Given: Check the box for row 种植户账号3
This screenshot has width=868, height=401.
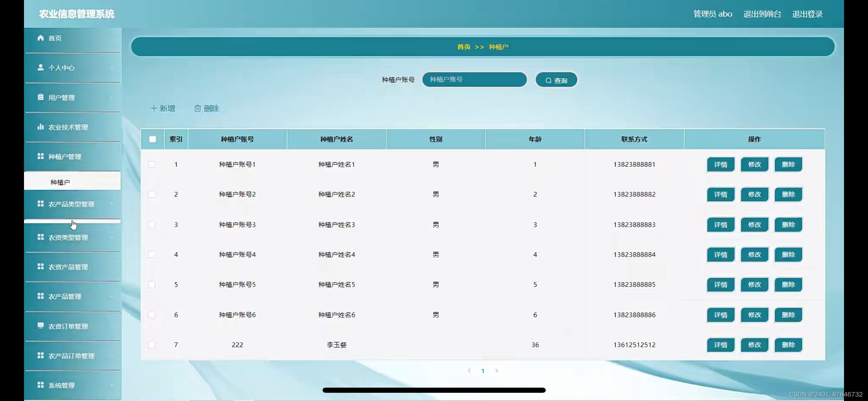Looking at the screenshot, I should coord(152,224).
